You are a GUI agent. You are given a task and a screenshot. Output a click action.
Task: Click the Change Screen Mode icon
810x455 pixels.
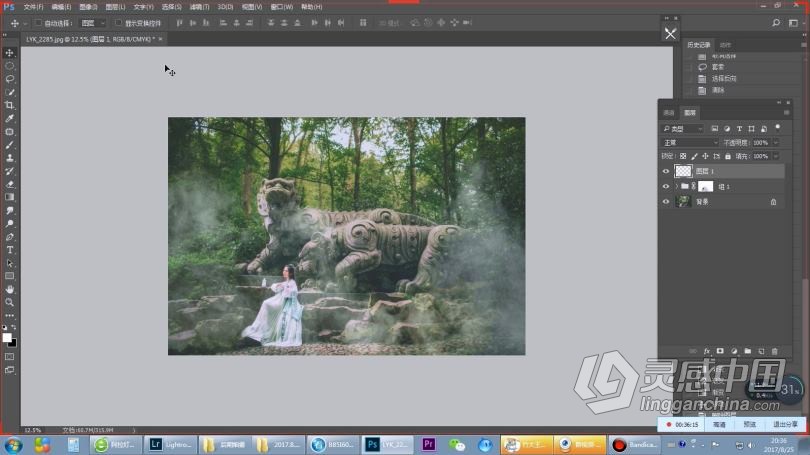9,370
